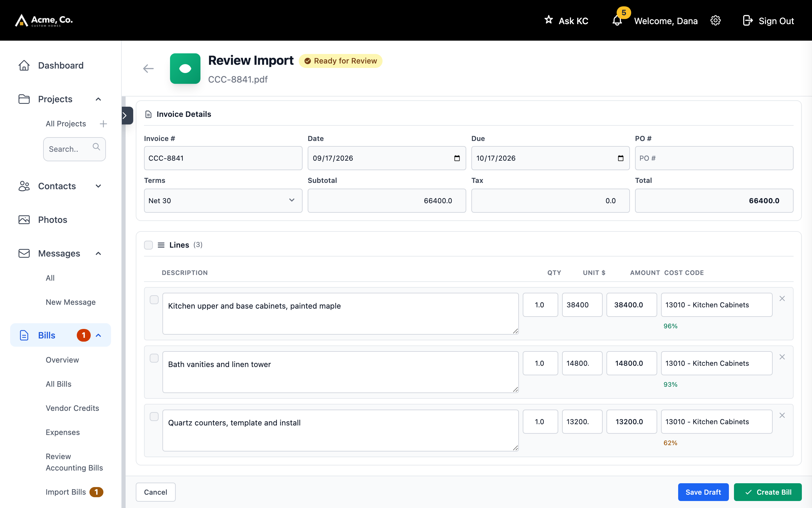Viewport: 812px width, 508px height.
Task: Remove the Quartz counters line
Action: click(x=782, y=415)
